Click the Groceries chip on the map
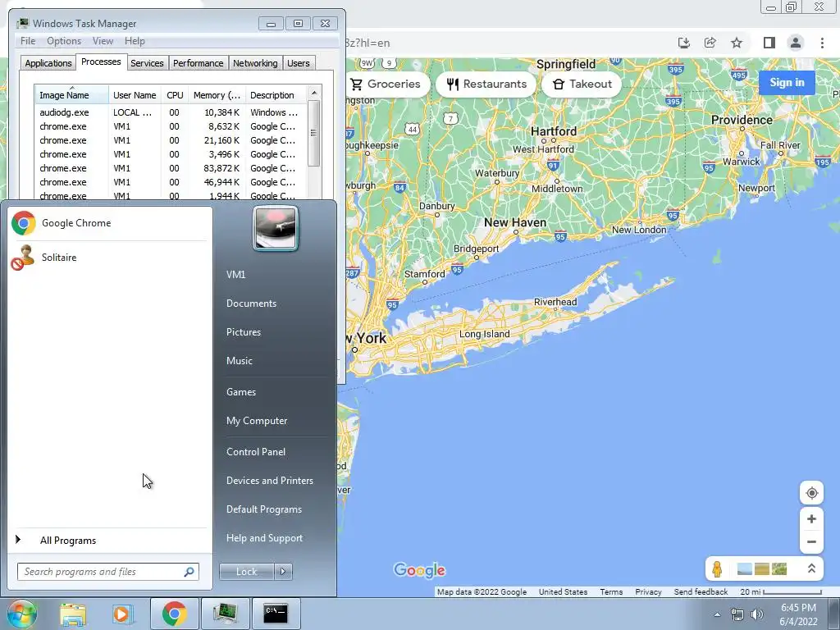The width and height of the screenshot is (840, 630). coord(386,84)
